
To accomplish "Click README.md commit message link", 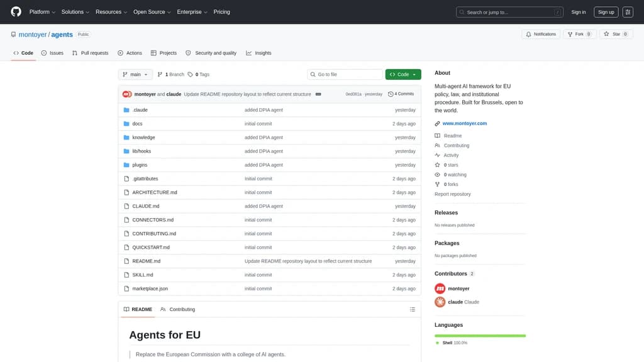I will (308, 261).
